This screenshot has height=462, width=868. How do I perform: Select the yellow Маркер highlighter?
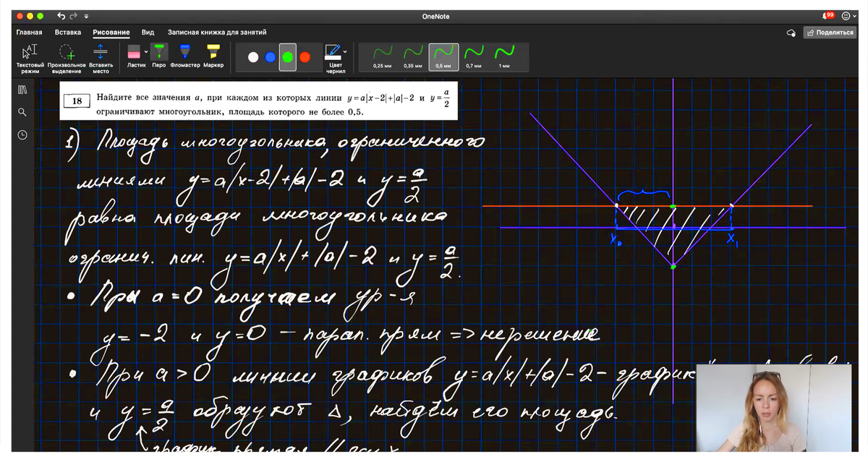[213, 53]
